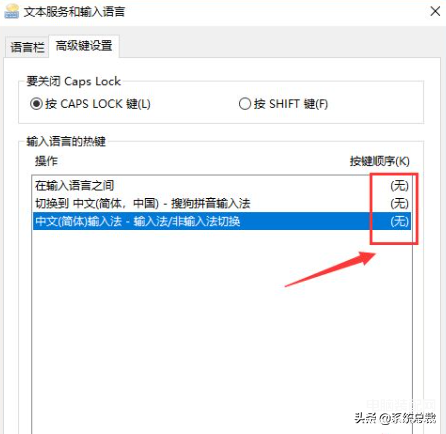Select the 高级键设置 tab

coord(84,46)
